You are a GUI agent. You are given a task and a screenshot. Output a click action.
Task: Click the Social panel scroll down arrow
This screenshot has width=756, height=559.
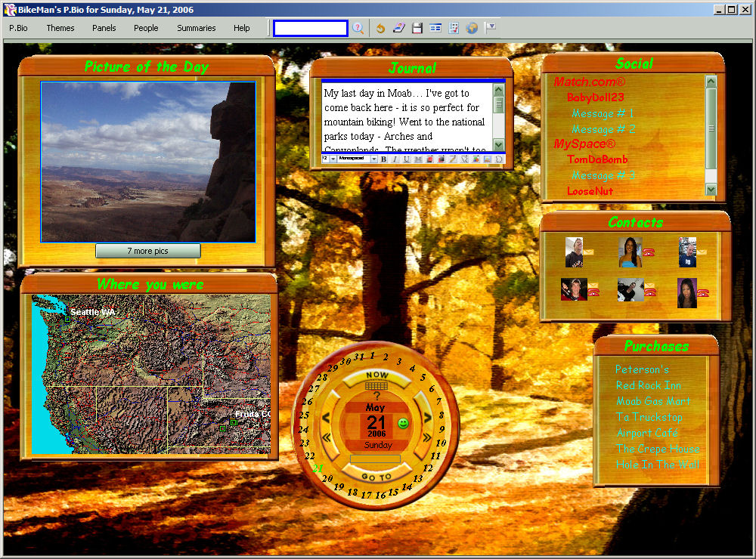[711, 190]
